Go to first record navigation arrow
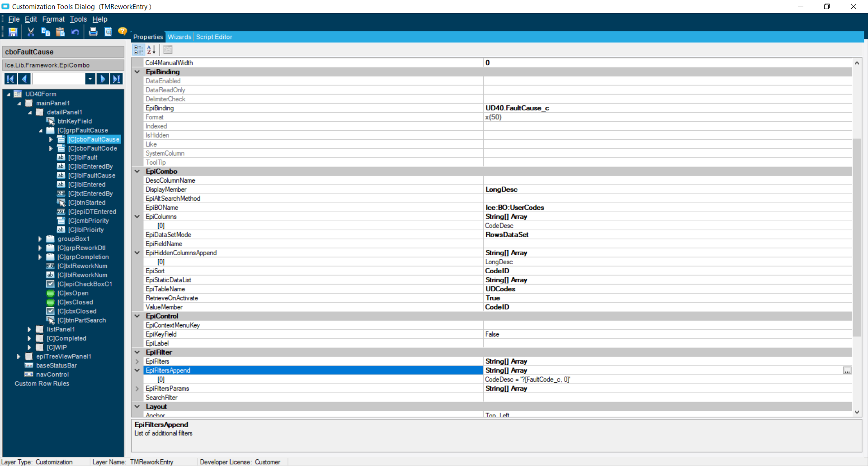 [x=10, y=79]
